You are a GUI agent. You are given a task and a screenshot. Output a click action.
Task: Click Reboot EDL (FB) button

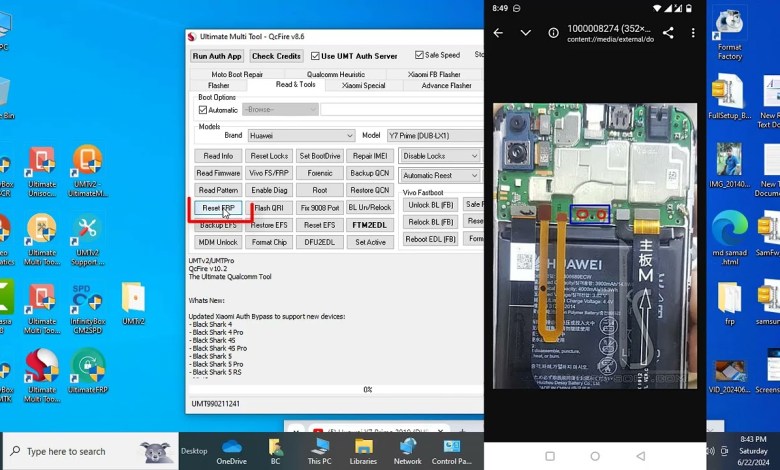[431, 239]
